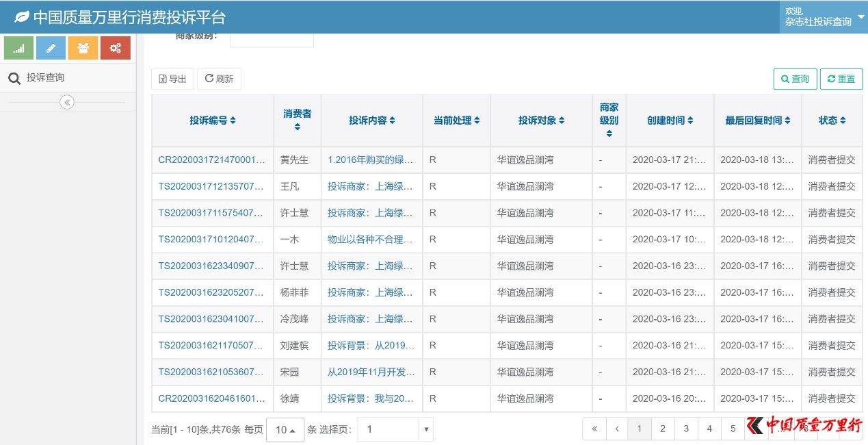Open complaint CR2020031721470001 link
Image resolution: width=868 pixels, height=445 pixels.
pos(212,160)
